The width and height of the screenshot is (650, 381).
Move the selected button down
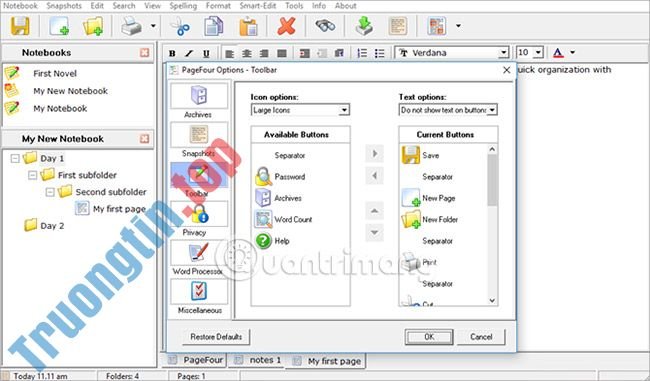[374, 233]
